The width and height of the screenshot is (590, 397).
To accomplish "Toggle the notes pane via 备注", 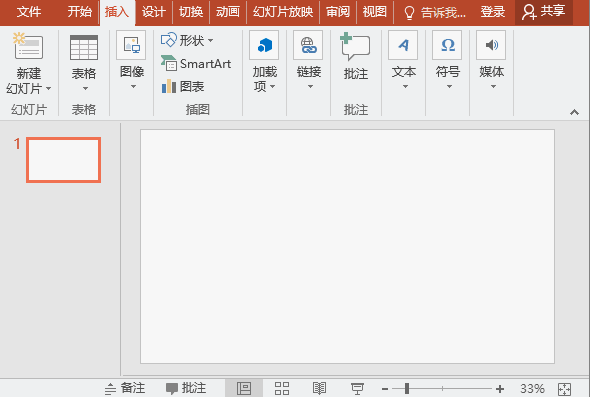I will click(125, 388).
